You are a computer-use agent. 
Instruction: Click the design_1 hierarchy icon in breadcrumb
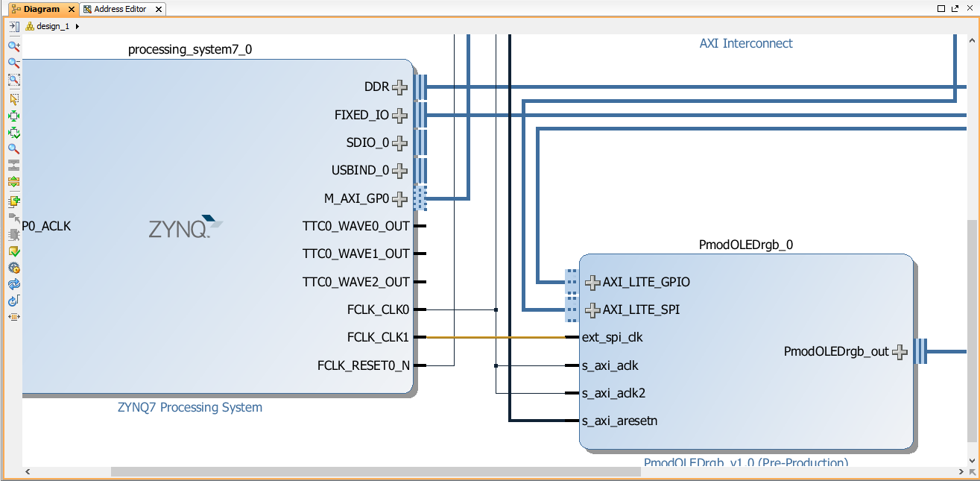click(29, 26)
